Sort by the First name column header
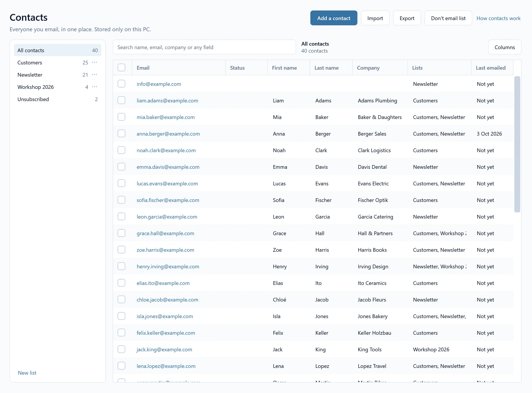532x393 pixels. pyautogui.click(x=288, y=68)
